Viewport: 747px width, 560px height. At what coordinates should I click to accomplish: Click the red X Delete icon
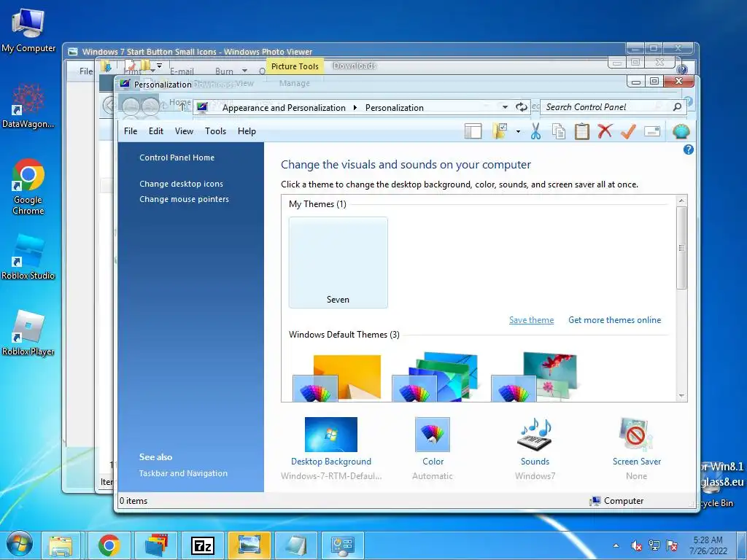[605, 131]
